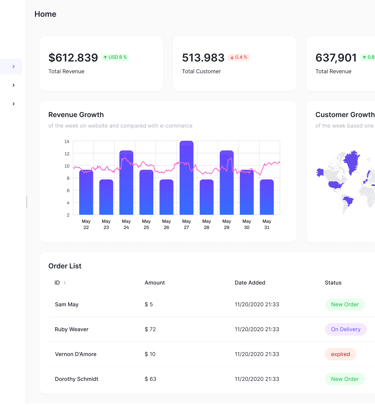Click the $ 63 amount cell
375x405 pixels.
coord(150,379)
